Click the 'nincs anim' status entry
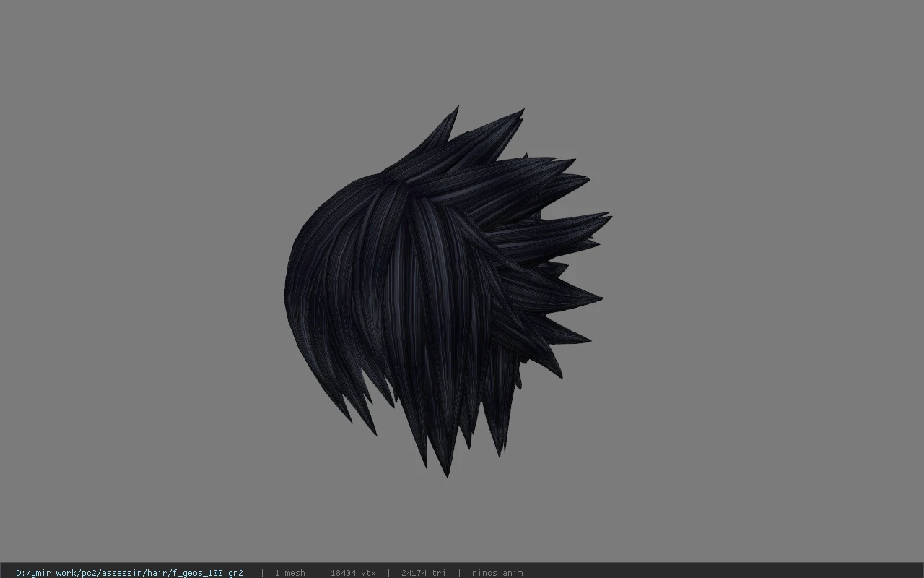This screenshot has width=924, height=578. (497, 573)
